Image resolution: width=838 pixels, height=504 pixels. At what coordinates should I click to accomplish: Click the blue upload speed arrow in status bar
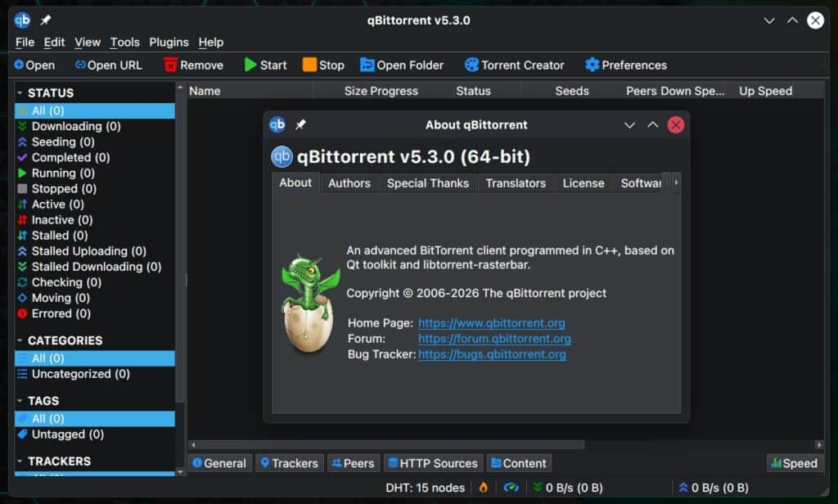pos(683,488)
